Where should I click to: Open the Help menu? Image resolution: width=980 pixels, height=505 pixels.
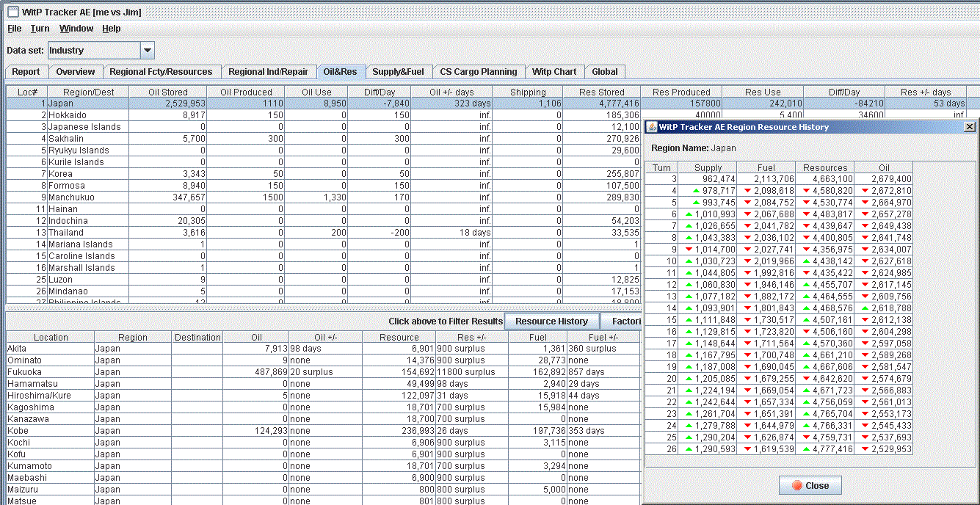tap(112, 29)
